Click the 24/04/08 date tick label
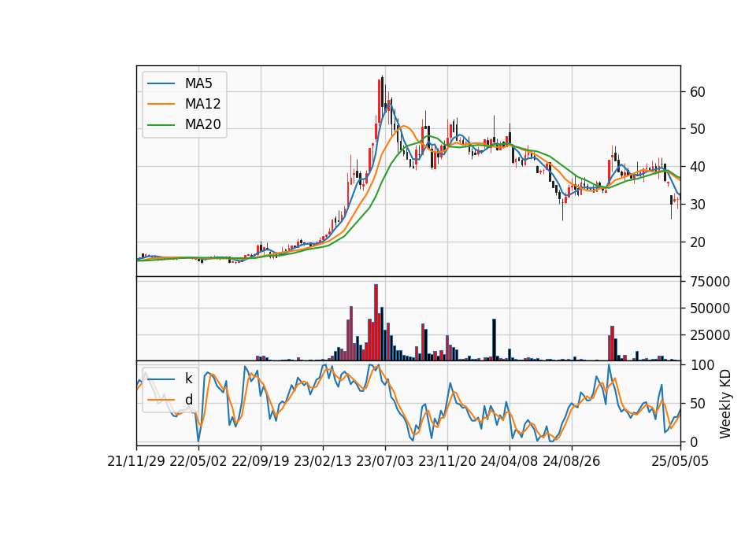Viewport: 756px width, 543px height. pos(510,461)
